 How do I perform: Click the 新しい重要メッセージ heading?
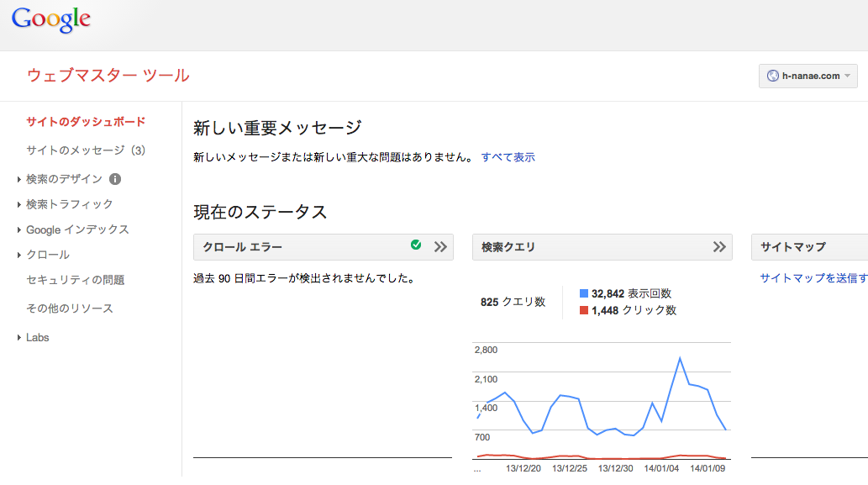click(277, 128)
